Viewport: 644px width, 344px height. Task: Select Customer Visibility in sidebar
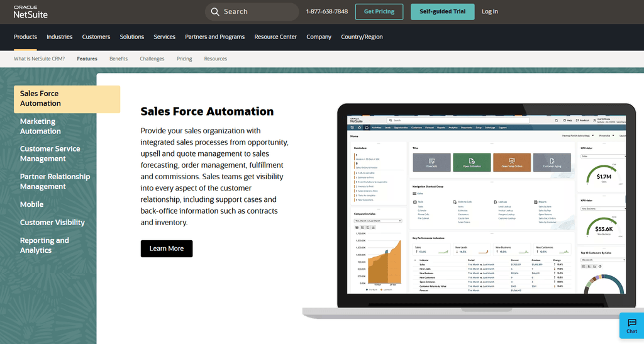52,223
